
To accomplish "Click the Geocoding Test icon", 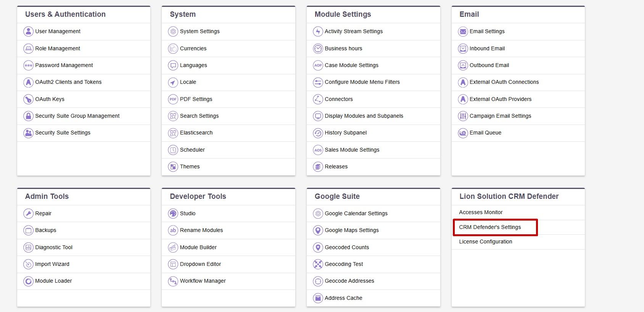I will click(318, 264).
